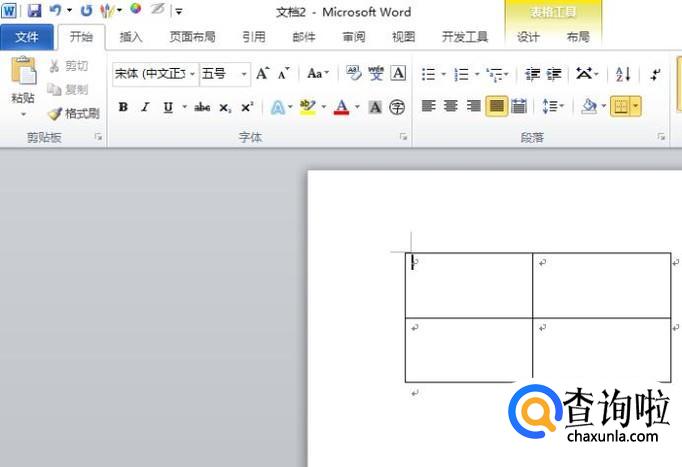The image size is (682, 467).
Task: Open the borders dropdown arrow
Action: [635, 106]
